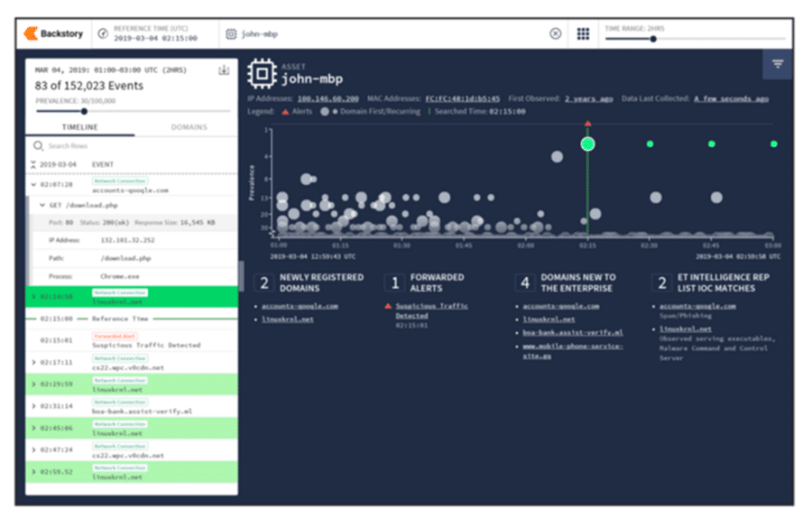Expand the 02:59:52 event row
The width and height of the screenshot is (812, 528).
point(33,471)
